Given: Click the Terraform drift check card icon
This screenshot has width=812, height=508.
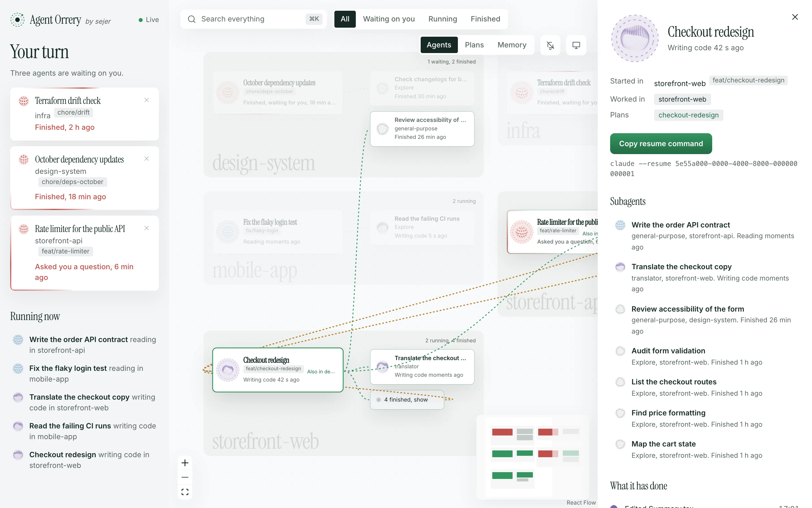Looking at the screenshot, I should point(23,100).
